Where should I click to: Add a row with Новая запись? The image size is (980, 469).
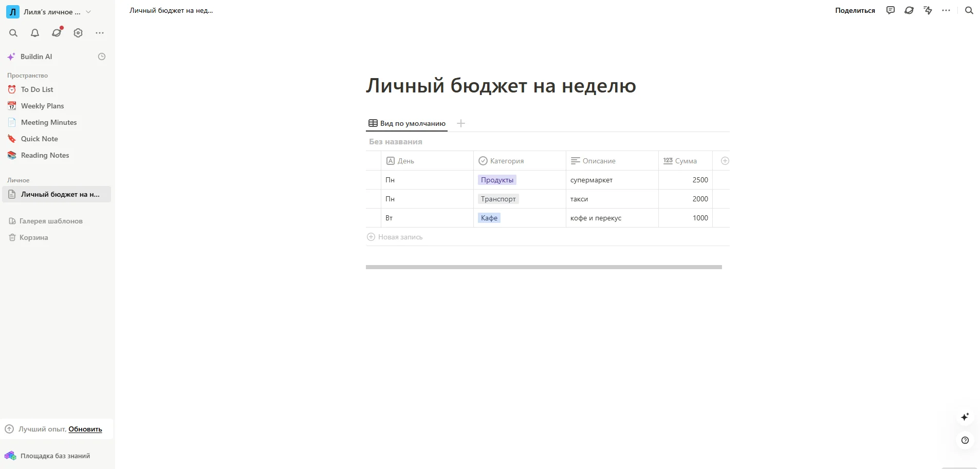tap(395, 237)
